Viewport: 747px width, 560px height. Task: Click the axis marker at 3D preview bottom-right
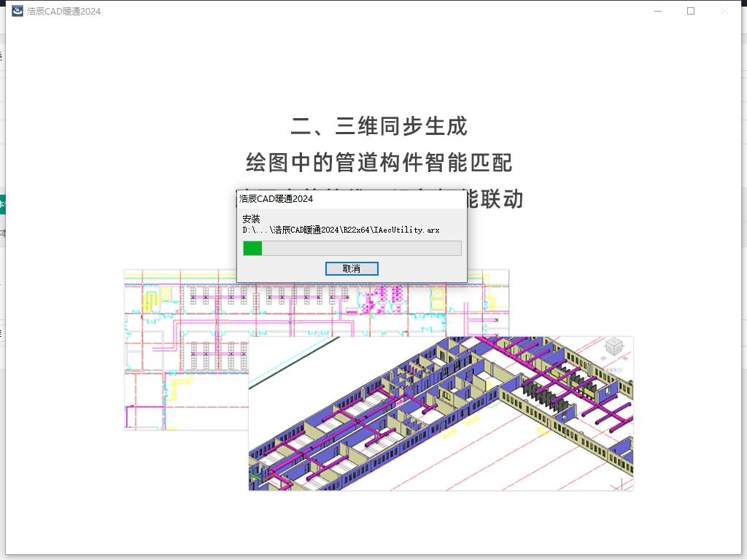[x=621, y=482]
